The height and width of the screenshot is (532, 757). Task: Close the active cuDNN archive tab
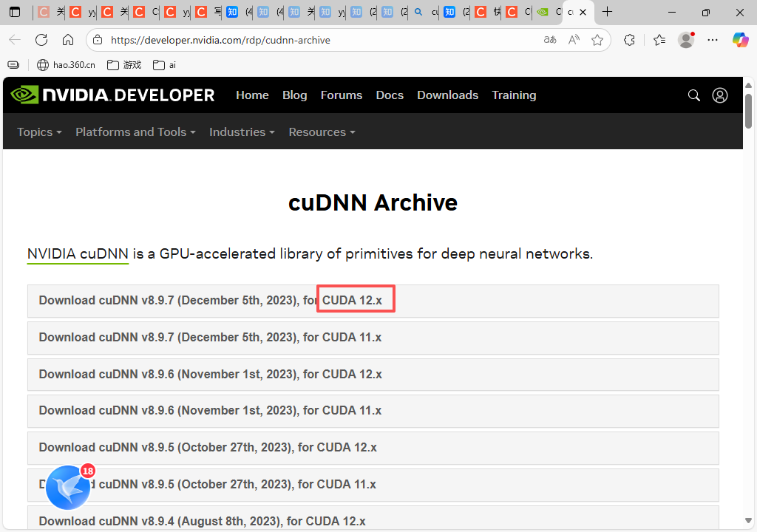tap(583, 12)
